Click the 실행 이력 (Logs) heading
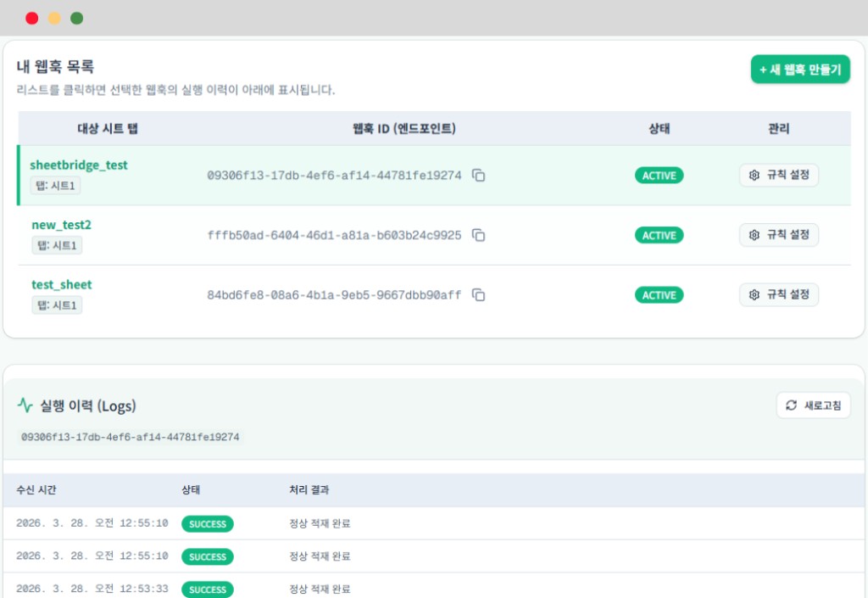 (x=87, y=405)
